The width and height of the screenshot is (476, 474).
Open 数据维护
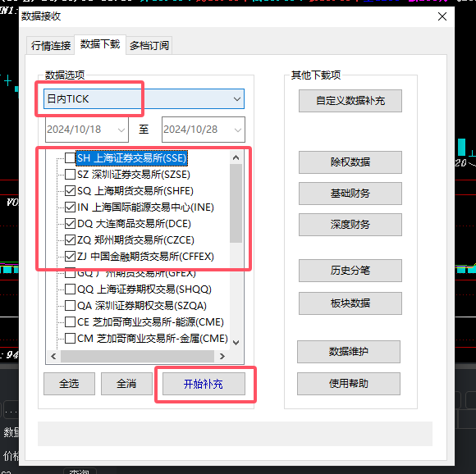coord(349,352)
